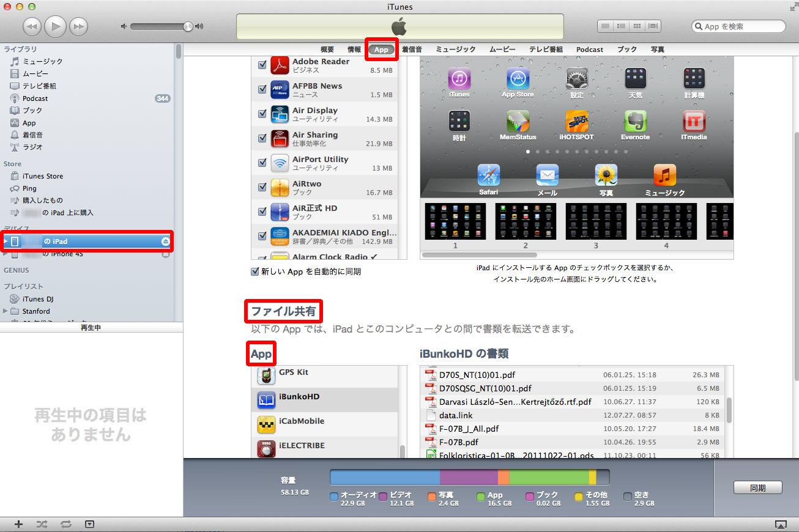Open Ping in the sidebar

[x=29, y=188]
